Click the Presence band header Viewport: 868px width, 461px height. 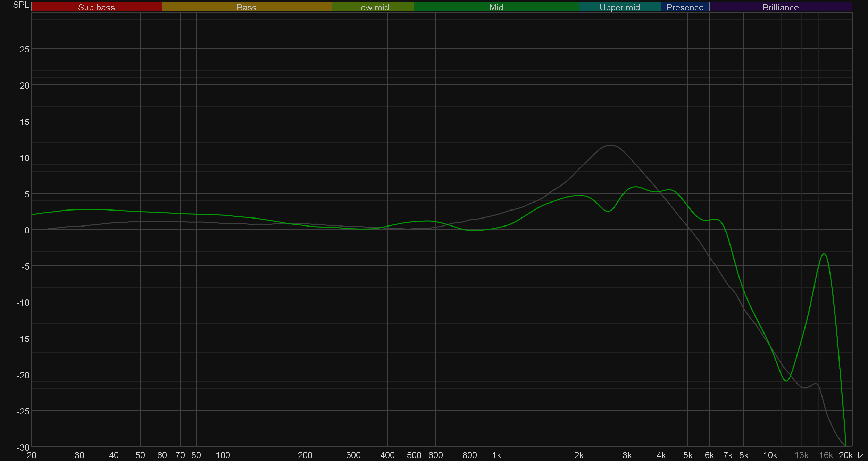(x=685, y=7)
